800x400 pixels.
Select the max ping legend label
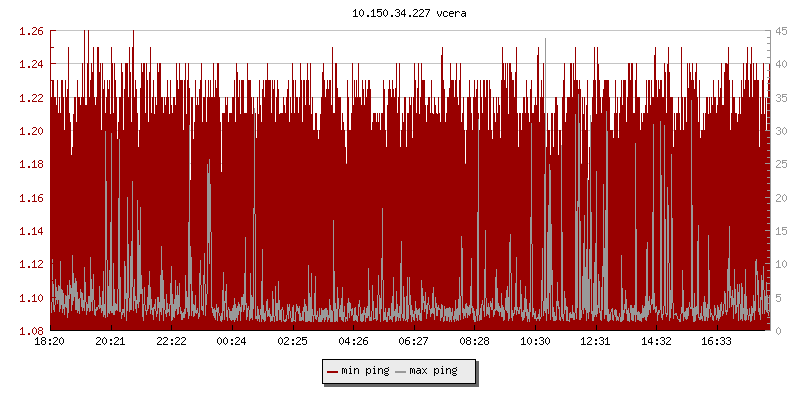[433, 371]
